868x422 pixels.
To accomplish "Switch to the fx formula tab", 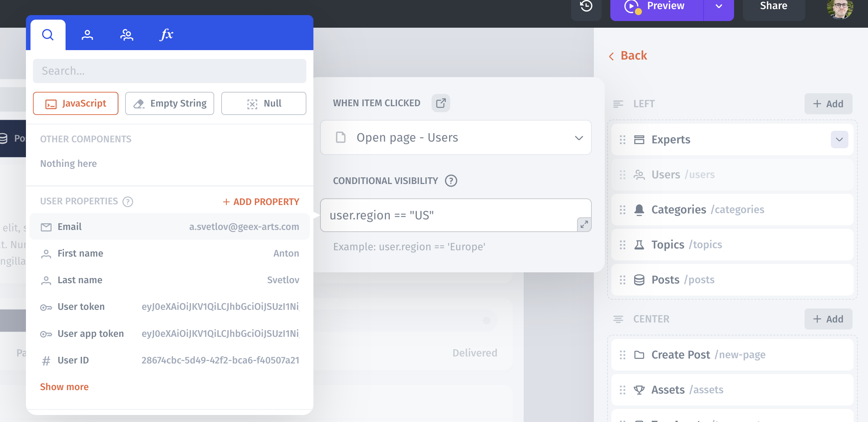I will pyautogui.click(x=167, y=35).
